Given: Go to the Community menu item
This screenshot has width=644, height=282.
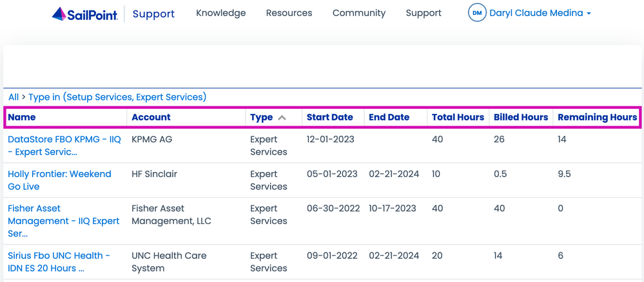Looking at the screenshot, I should (358, 13).
